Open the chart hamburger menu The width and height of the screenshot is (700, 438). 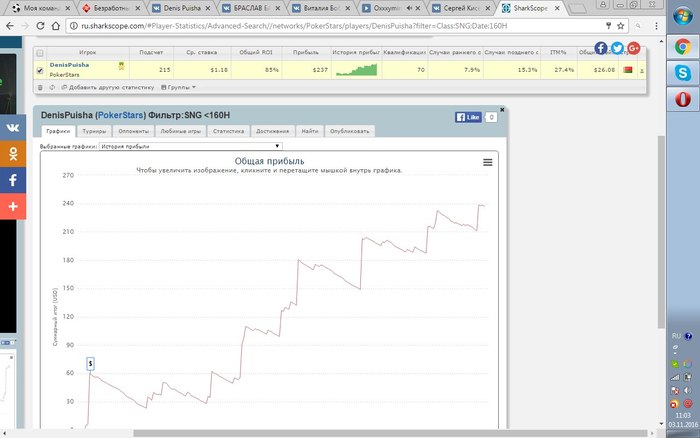(x=488, y=163)
